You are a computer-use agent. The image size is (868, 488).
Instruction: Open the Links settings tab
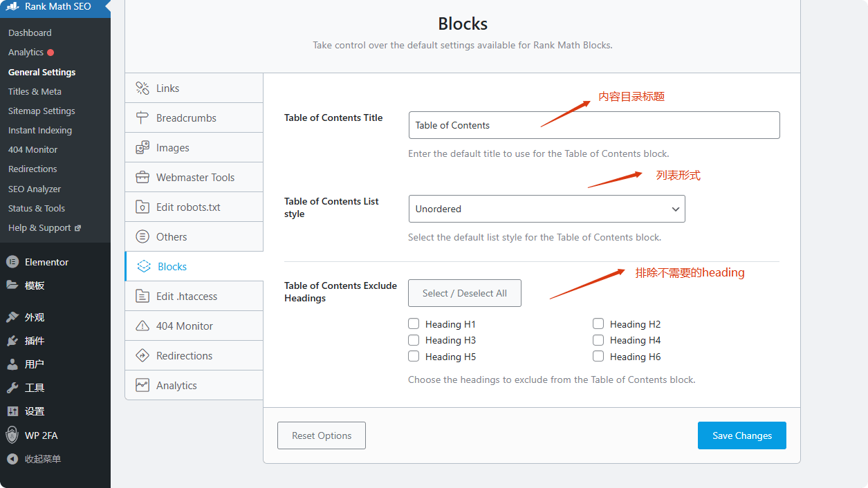coord(194,88)
